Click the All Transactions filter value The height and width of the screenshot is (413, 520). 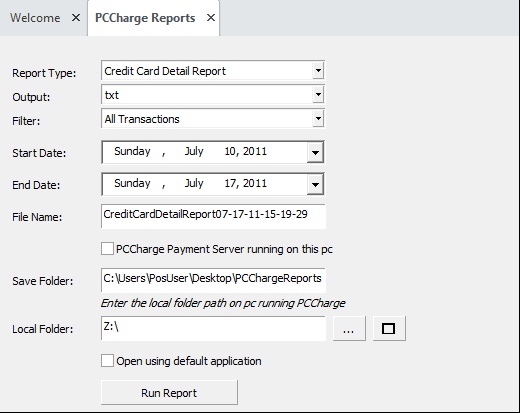coord(142,119)
